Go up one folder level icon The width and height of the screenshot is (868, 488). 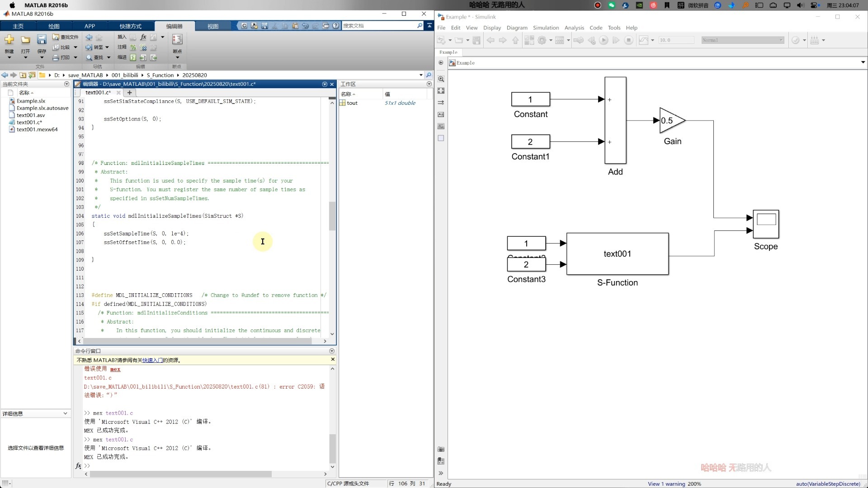click(x=23, y=75)
